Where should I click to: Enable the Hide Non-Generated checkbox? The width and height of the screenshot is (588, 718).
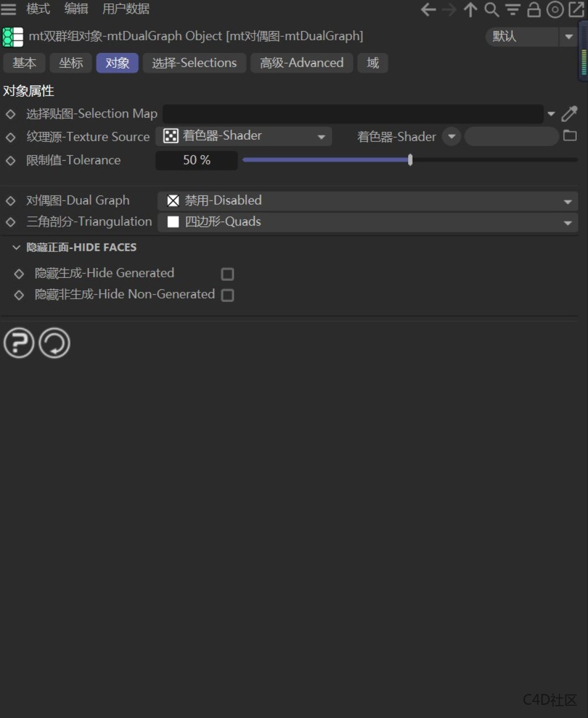pyautogui.click(x=227, y=295)
